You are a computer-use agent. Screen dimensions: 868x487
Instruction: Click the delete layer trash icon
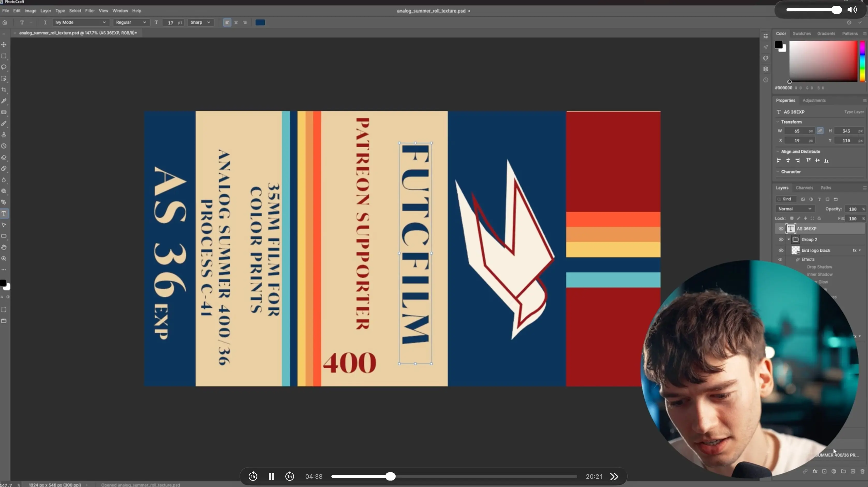tap(862, 471)
